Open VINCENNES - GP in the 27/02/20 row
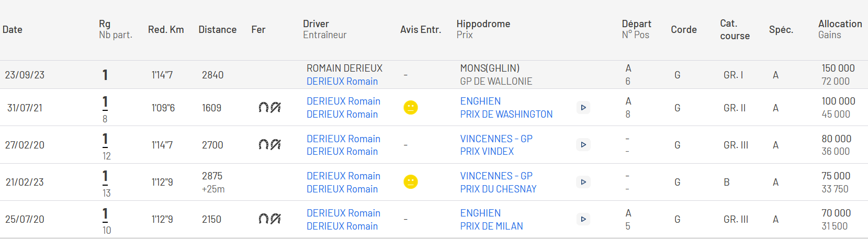This screenshot has height=239, width=868. 496,139
